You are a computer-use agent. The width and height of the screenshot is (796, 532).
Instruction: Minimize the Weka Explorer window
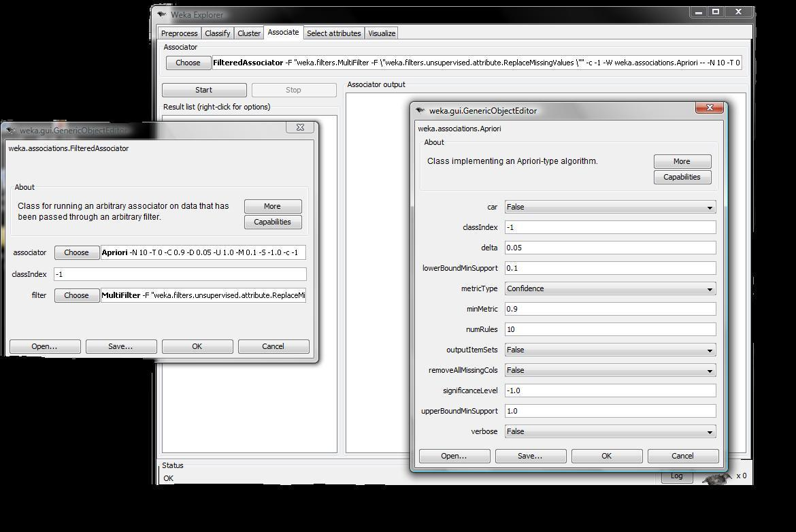pos(699,12)
